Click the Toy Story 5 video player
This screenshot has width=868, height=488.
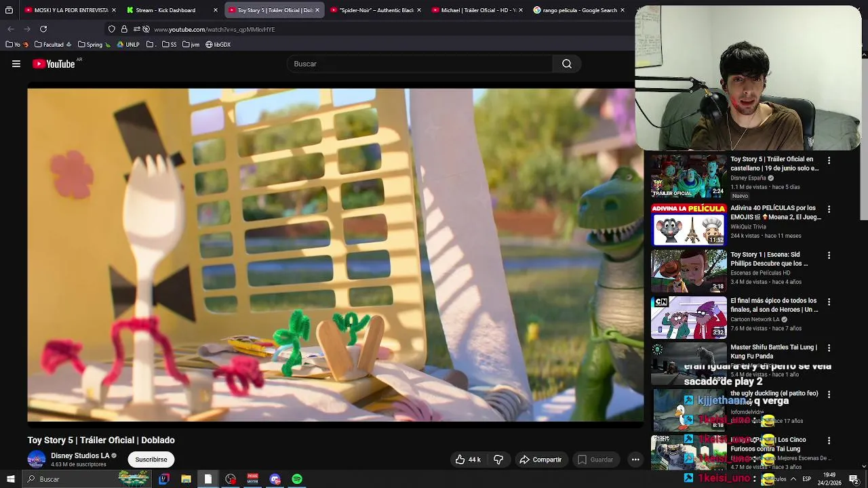pyautogui.click(x=336, y=255)
